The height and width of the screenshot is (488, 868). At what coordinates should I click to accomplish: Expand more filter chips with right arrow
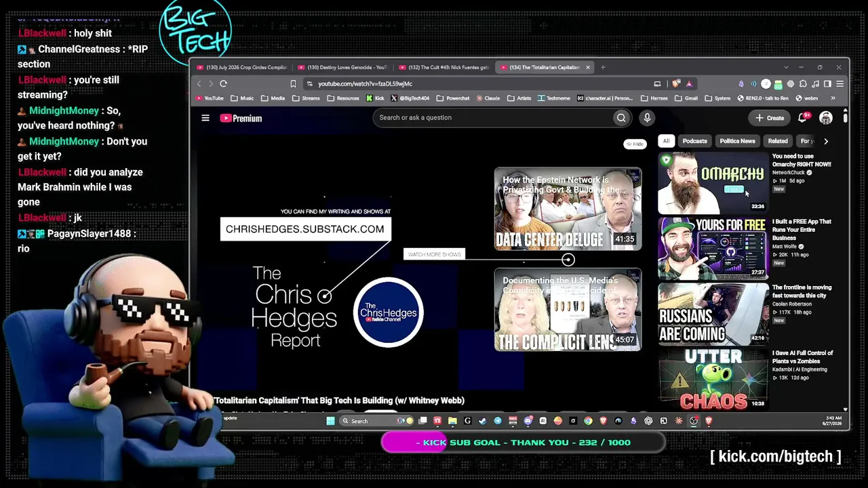(x=826, y=141)
